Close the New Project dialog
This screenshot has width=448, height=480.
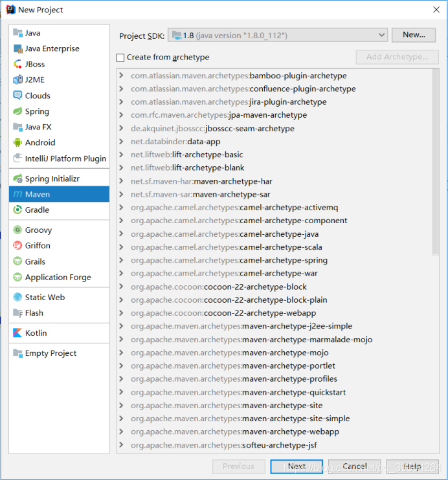436,10
